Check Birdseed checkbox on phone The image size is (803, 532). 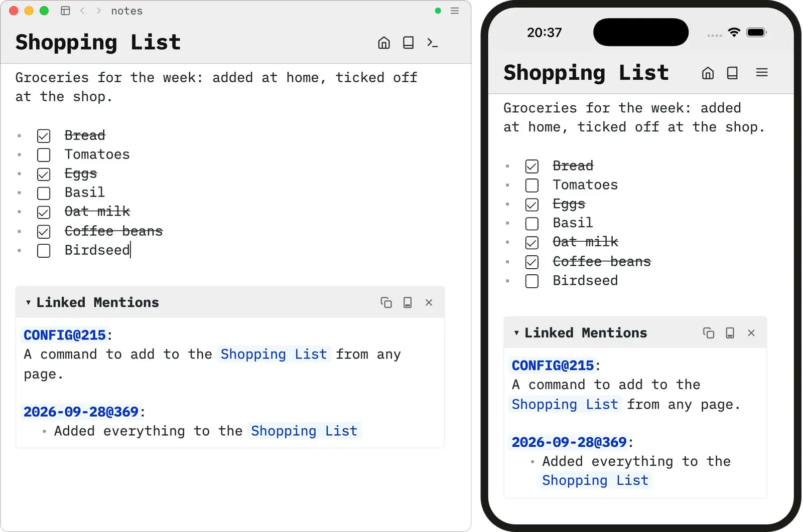[532, 281]
